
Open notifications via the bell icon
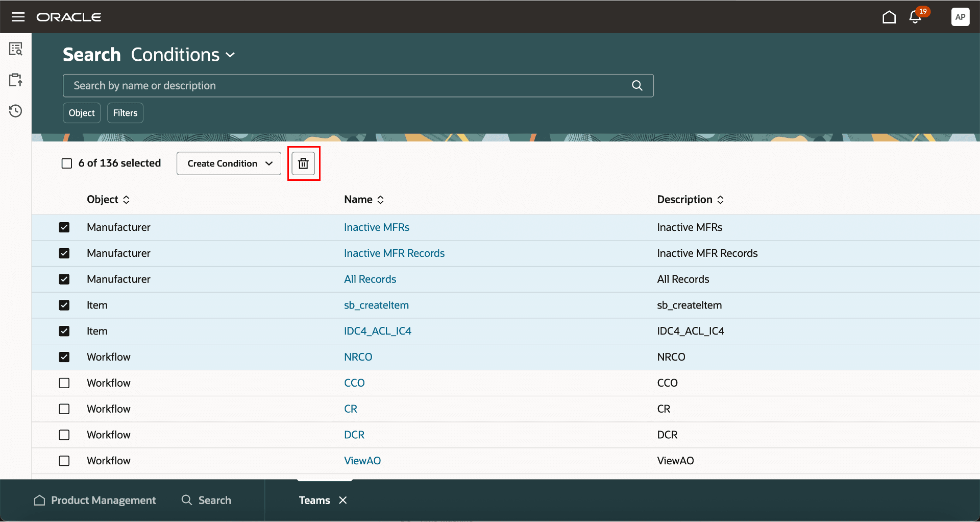915,17
